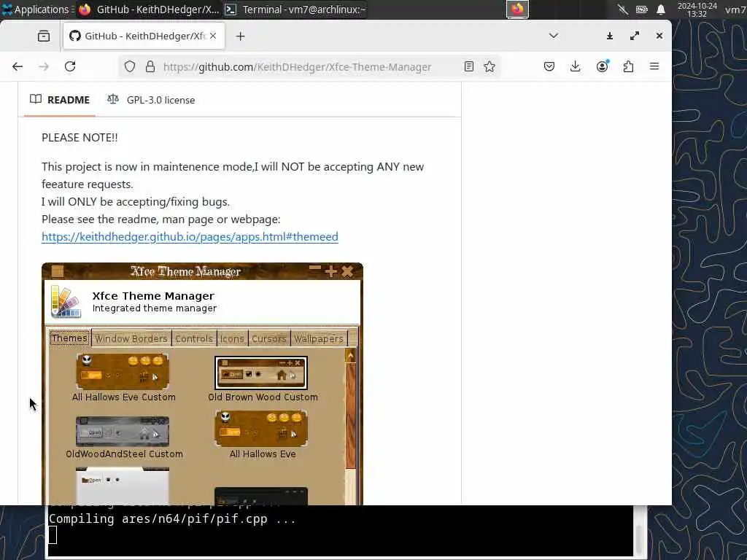Click the OldWoodAndSteel Custom thumbnail
Screen dimensions: 747x560
pos(123,432)
